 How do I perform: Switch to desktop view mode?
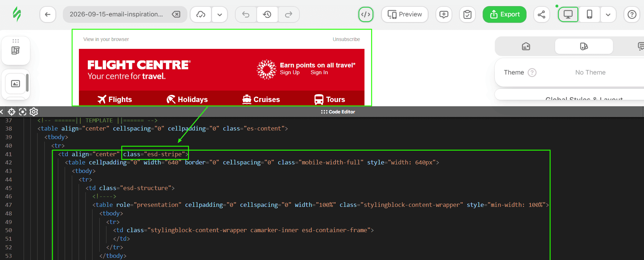click(568, 14)
